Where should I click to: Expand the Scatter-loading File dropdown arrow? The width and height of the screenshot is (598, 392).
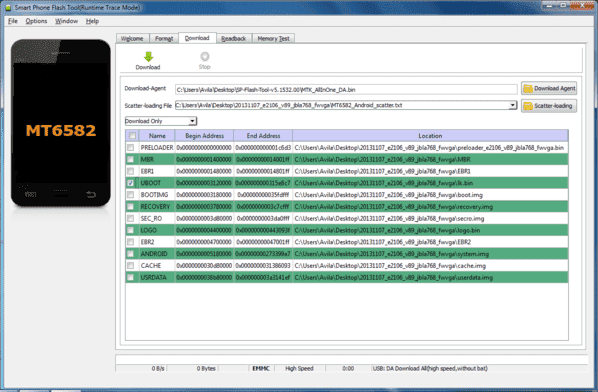tap(513, 105)
